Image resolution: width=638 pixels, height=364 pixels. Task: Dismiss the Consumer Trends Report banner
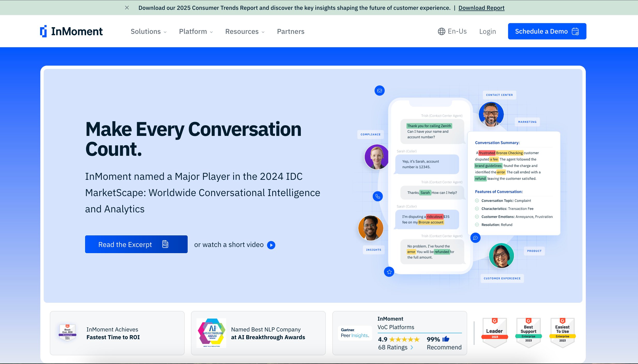(127, 8)
